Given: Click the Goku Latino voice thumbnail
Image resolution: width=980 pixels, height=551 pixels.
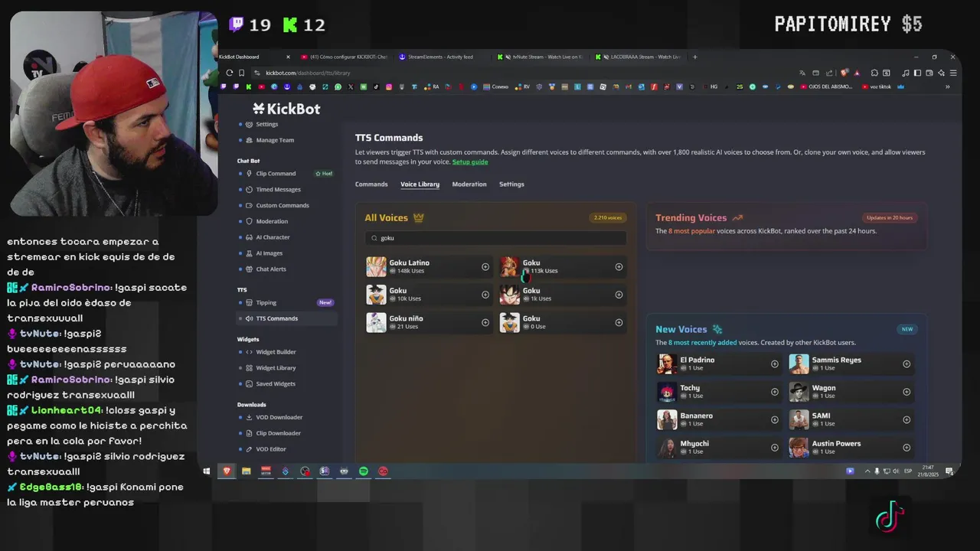Looking at the screenshot, I should [376, 266].
